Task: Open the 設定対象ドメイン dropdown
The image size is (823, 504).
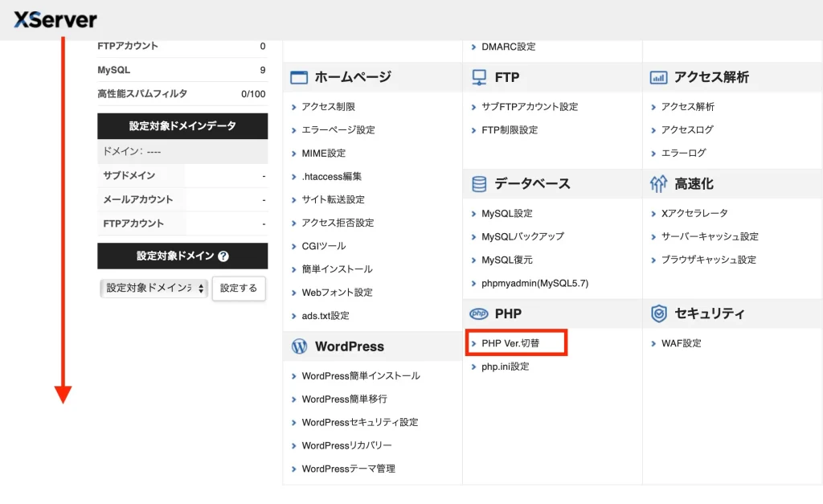Action: point(154,289)
